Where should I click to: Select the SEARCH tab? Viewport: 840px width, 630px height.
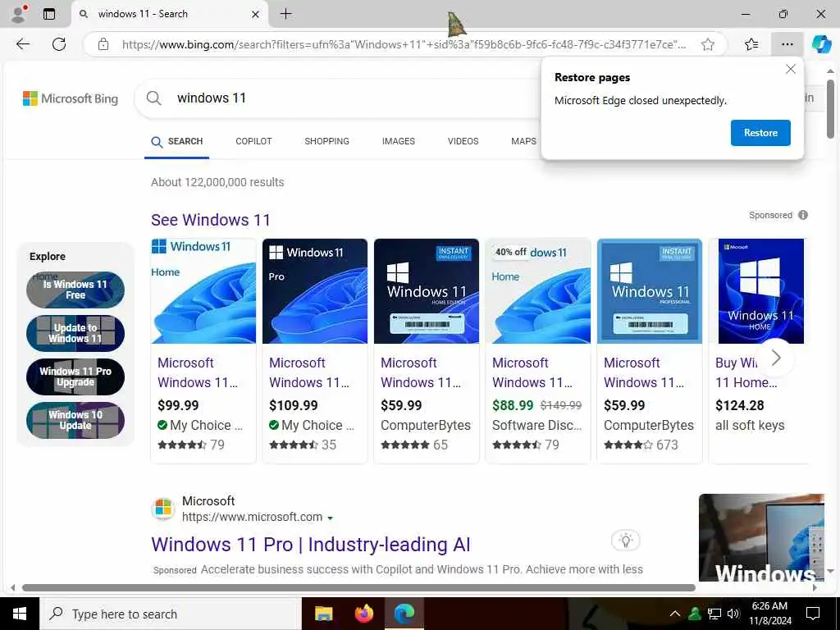pos(177,141)
